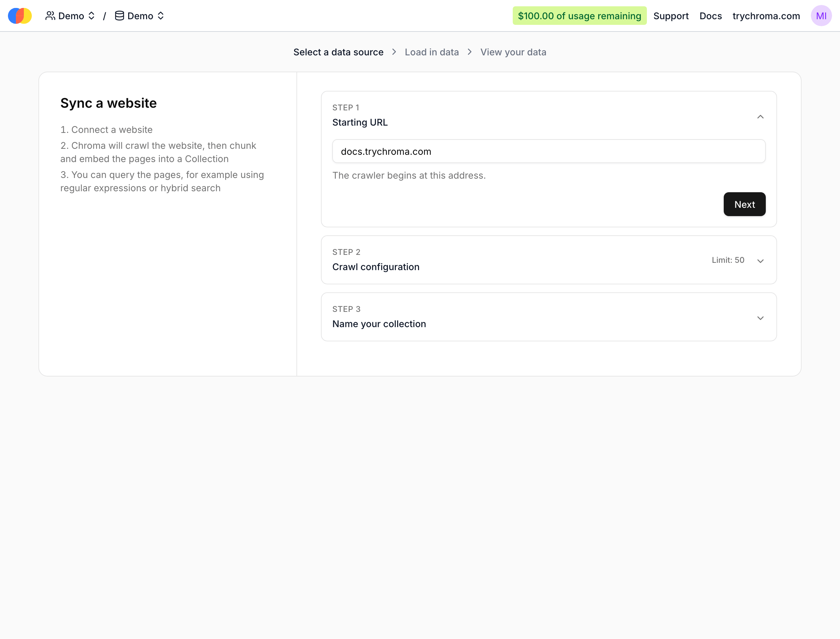Open the Demo team switcher
The image size is (840, 639).
coord(70,16)
